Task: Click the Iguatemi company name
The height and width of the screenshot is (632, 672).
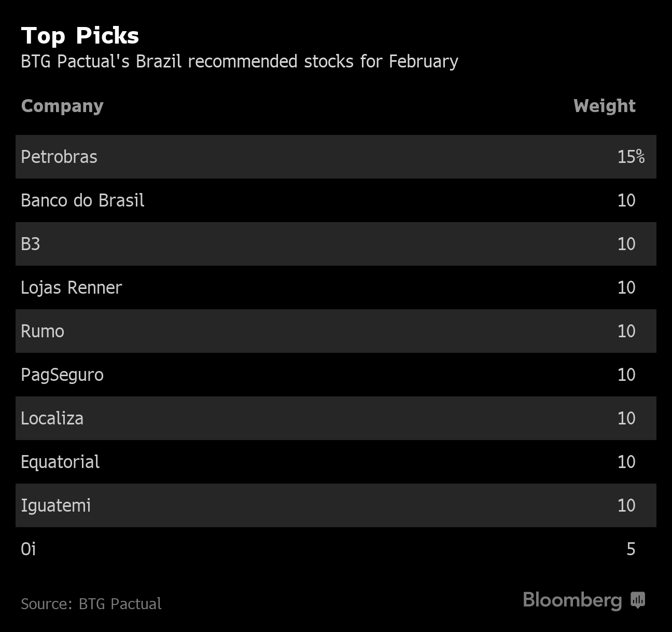Action: coord(55,505)
